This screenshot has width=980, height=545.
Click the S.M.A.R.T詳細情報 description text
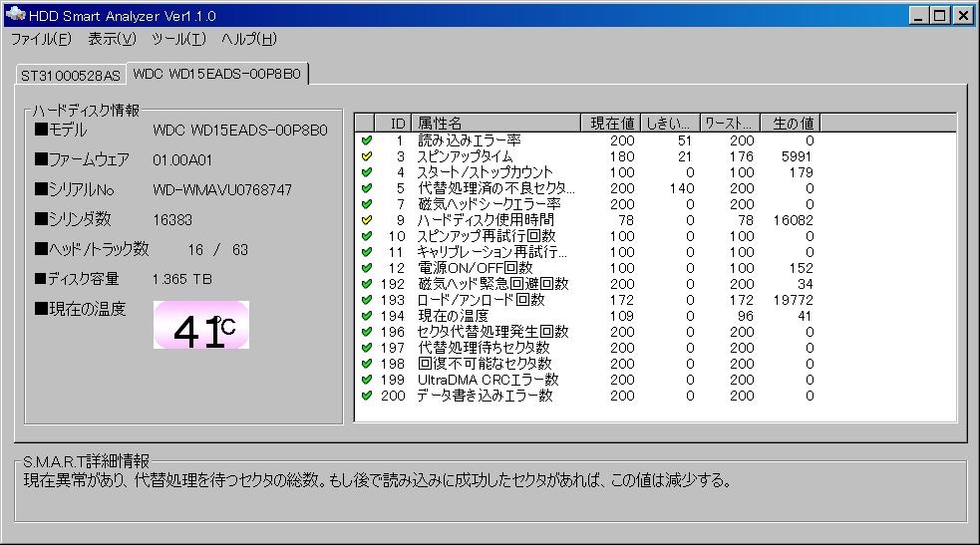[x=378, y=480]
